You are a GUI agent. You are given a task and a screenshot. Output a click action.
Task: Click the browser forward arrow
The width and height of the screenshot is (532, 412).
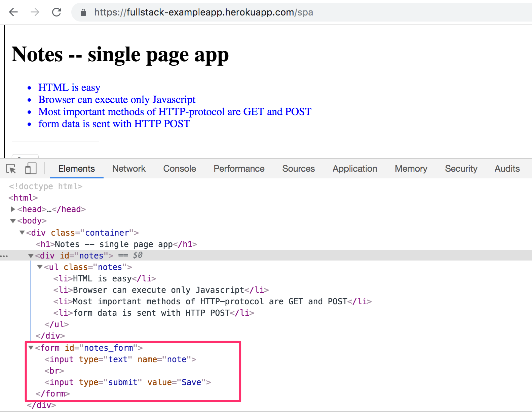[x=35, y=12]
